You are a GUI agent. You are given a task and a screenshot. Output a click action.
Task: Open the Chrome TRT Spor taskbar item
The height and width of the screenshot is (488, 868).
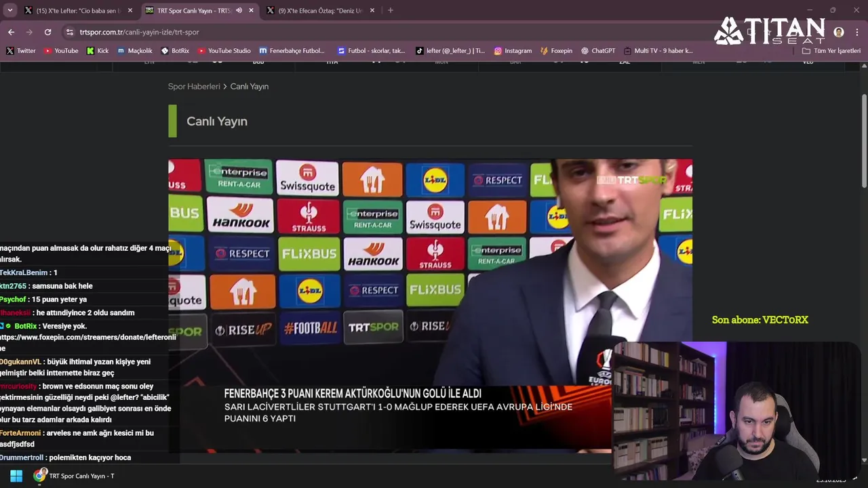75,476
